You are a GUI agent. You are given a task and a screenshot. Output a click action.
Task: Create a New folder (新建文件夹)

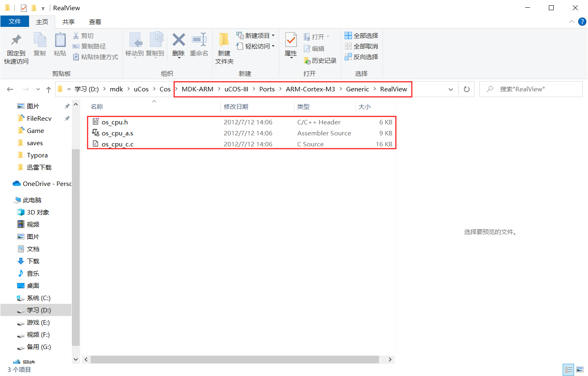click(224, 48)
